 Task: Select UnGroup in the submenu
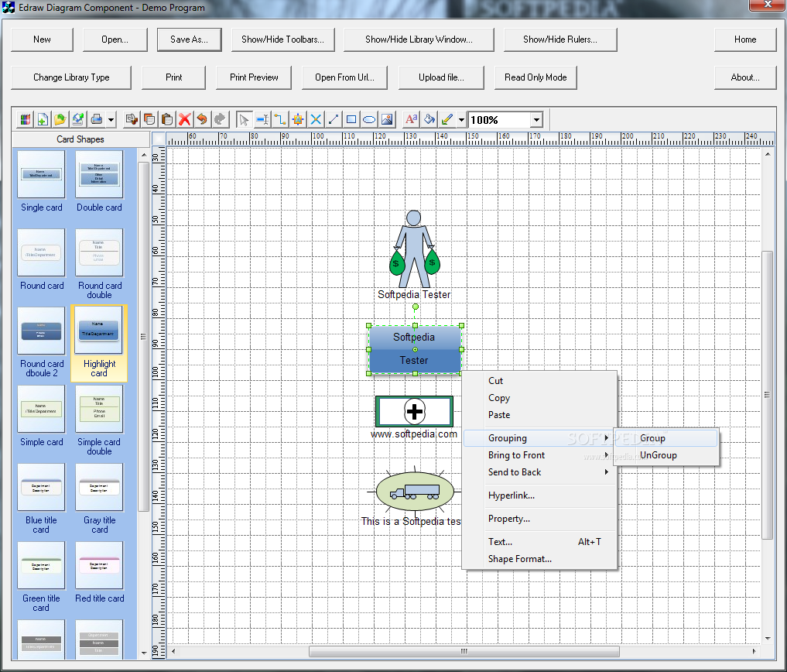666,455
